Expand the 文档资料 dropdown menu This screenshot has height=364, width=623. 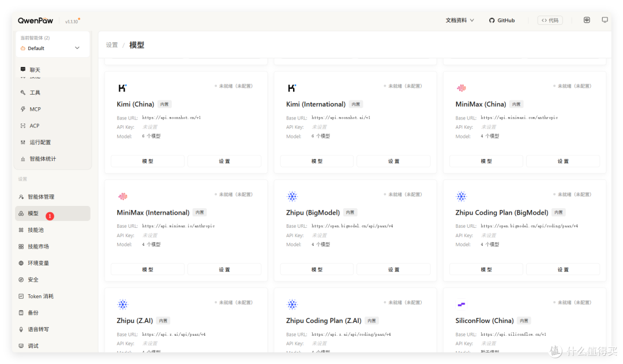coord(460,20)
